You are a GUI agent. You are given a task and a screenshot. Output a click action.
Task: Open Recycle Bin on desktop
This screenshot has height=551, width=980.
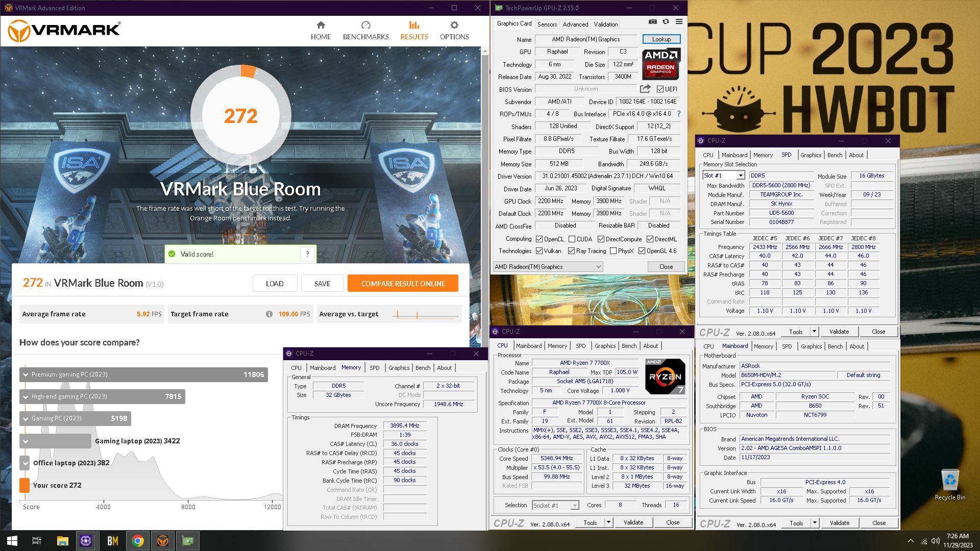tap(950, 485)
